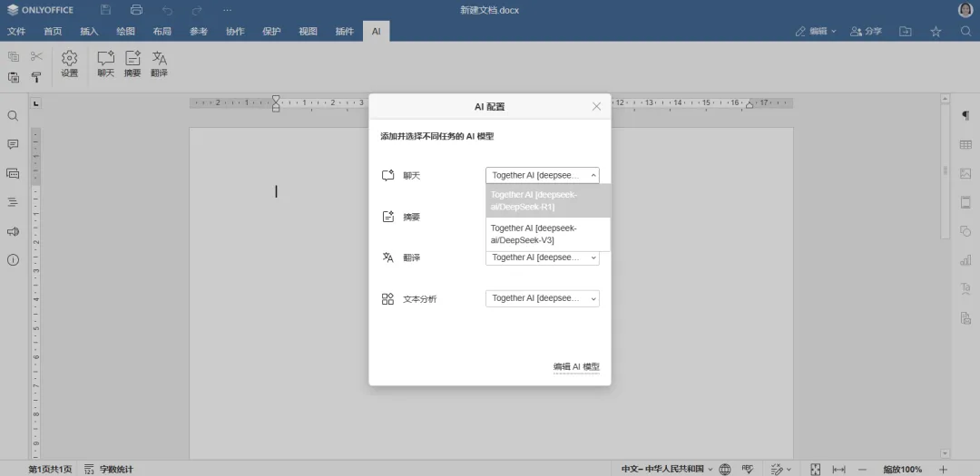Open header and footer settings in right sidebar
The image size is (980, 476).
pyautogui.click(x=965, y=202)
